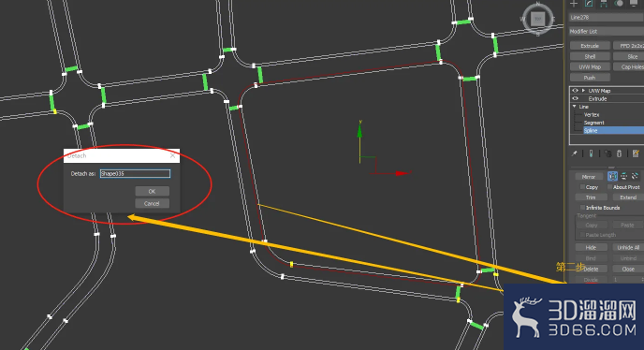Click the Unbind button
Image resolution: width=644 pixels, height=350 pixels.
[628, 258]
